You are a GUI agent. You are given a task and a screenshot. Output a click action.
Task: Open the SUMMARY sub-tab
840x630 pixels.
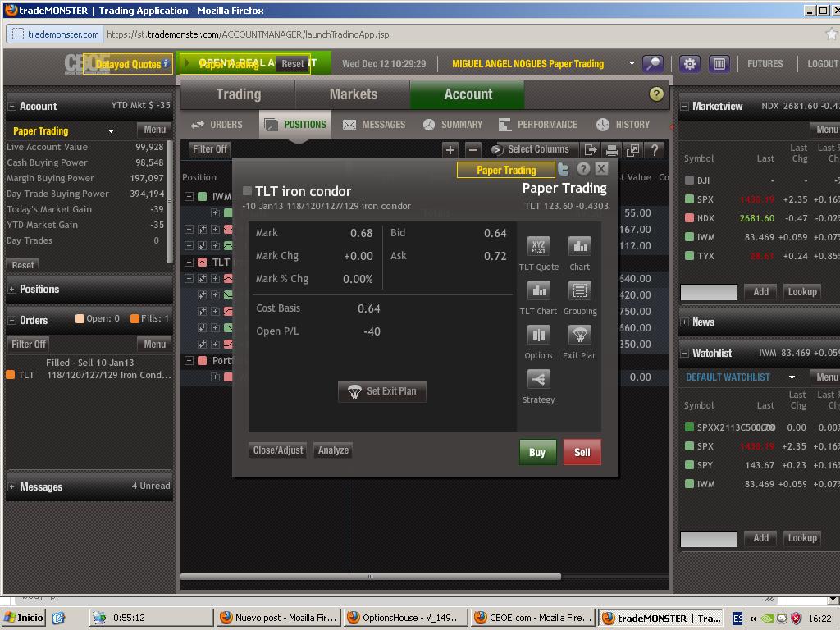coord(453,125)
